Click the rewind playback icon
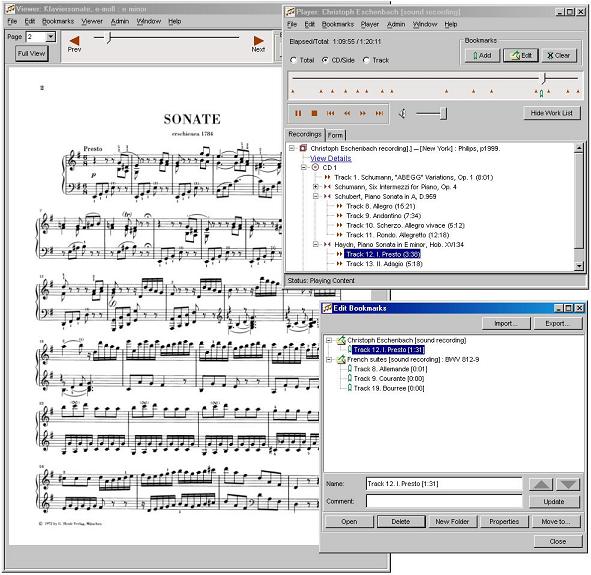 tap(347, 113)
